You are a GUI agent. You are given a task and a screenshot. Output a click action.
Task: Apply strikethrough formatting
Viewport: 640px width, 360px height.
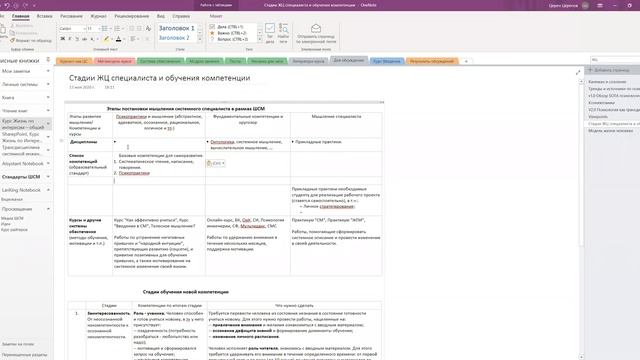click(84, 39)
